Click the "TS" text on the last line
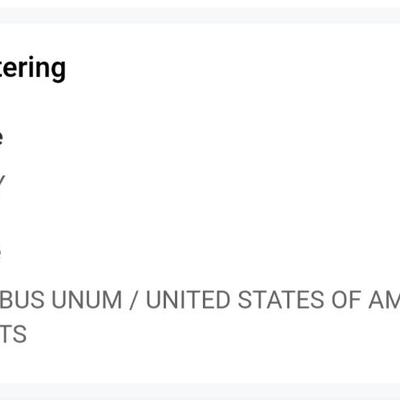The height and width of the screenshot is (400, 400). click(13, 334)
